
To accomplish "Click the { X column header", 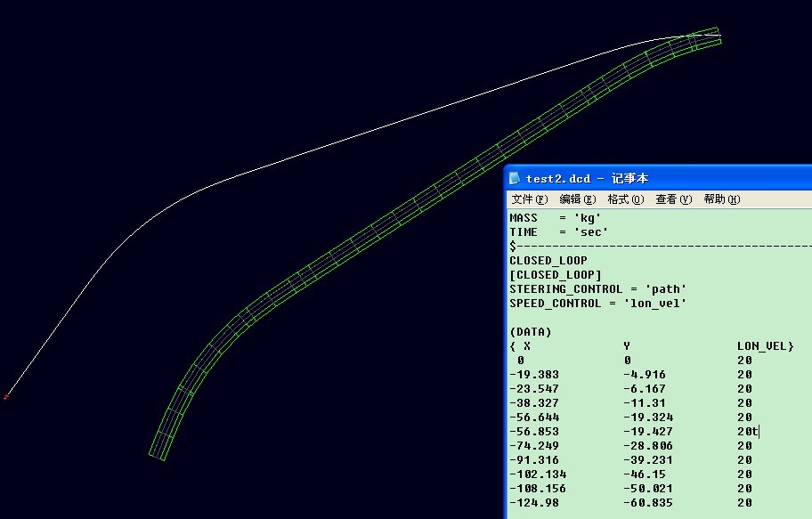I will pos(520,346).
